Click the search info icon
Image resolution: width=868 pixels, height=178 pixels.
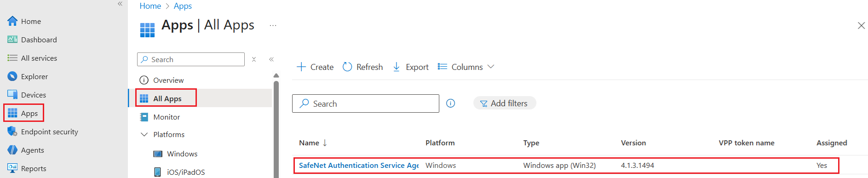[451, 103]
